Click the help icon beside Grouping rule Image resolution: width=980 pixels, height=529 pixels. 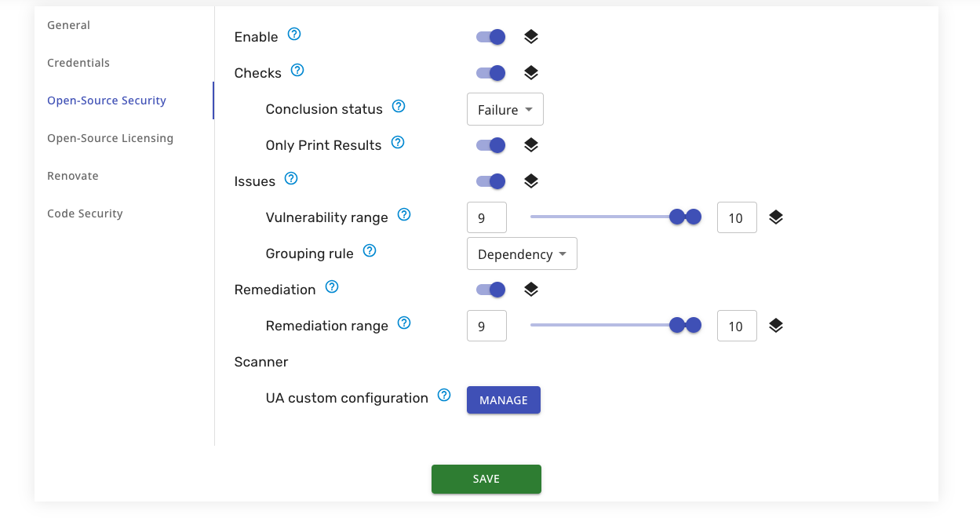click(370, 251)
